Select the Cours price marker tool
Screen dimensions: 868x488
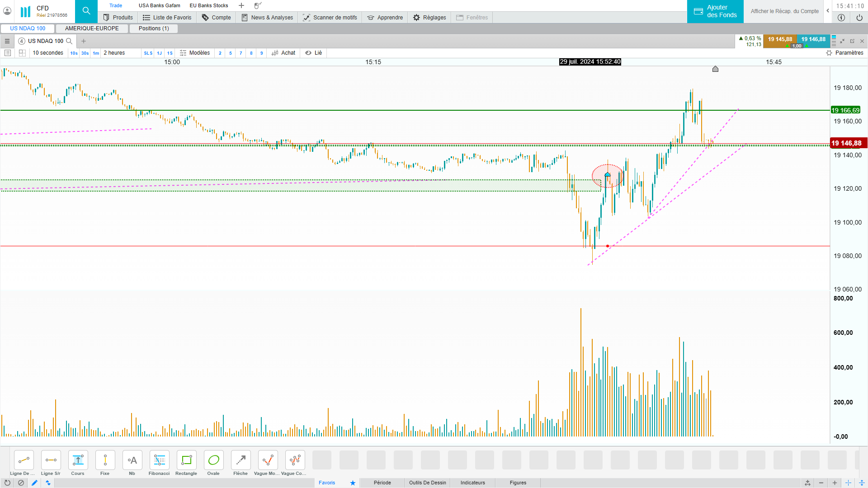[x=78, y=460]
